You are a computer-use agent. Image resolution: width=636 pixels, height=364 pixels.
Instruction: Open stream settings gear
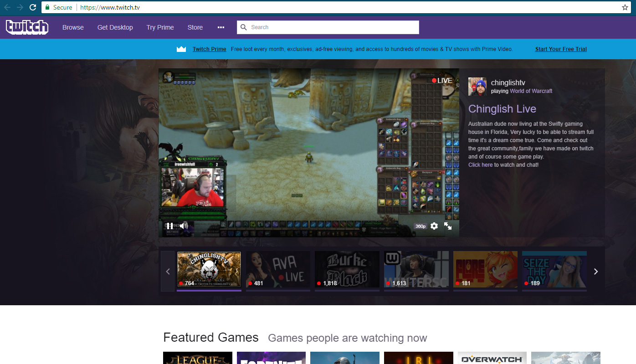(434, 226)
